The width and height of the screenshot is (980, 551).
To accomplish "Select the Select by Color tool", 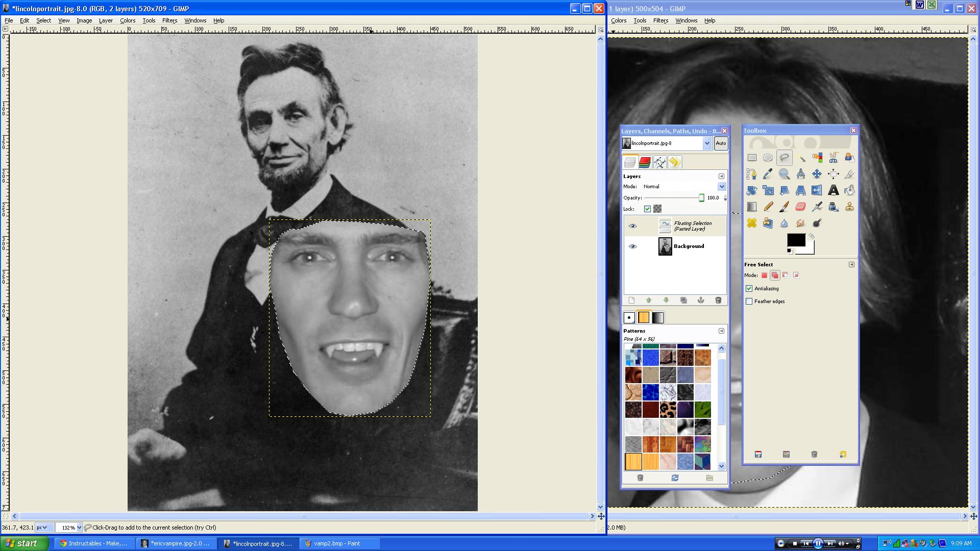I will 817,158.
